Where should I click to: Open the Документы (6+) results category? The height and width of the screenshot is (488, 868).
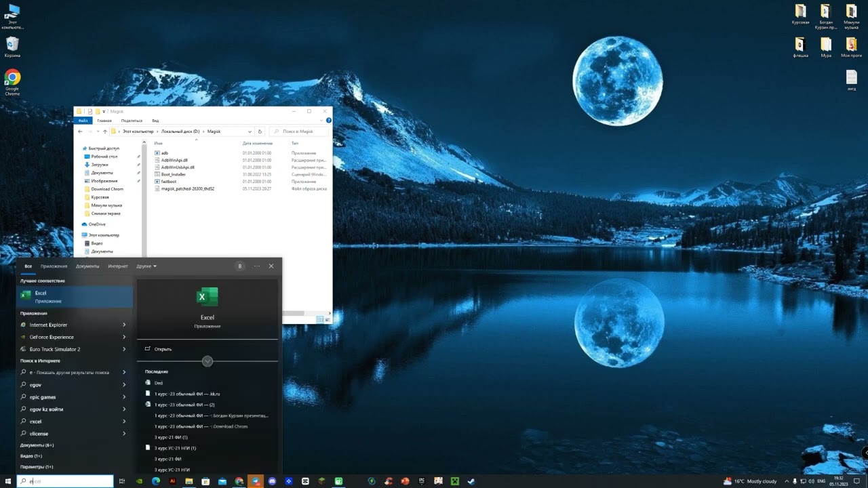click(x=37, y=445)
